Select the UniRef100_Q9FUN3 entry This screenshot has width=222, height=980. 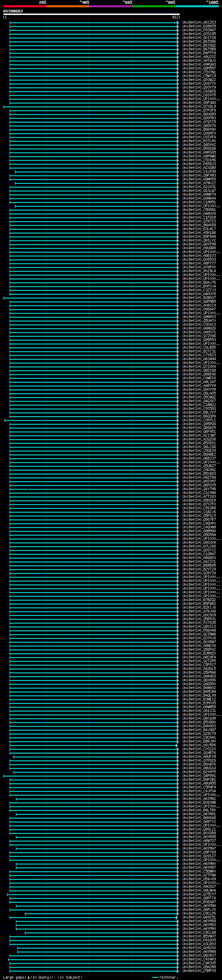point(199,103)
